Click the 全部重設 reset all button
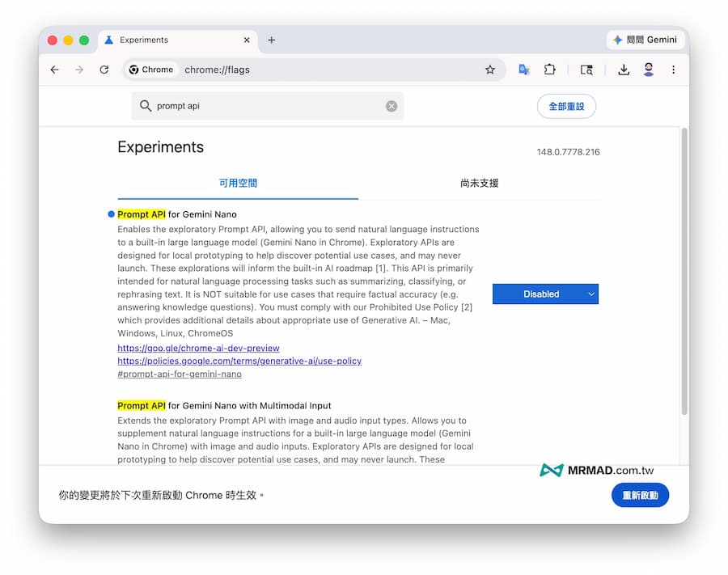 click(566, 106)
